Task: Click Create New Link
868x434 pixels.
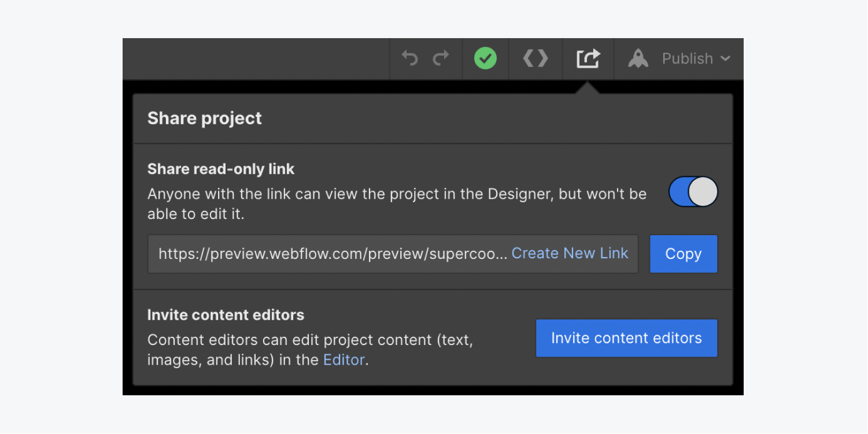Action: [570, 253]
